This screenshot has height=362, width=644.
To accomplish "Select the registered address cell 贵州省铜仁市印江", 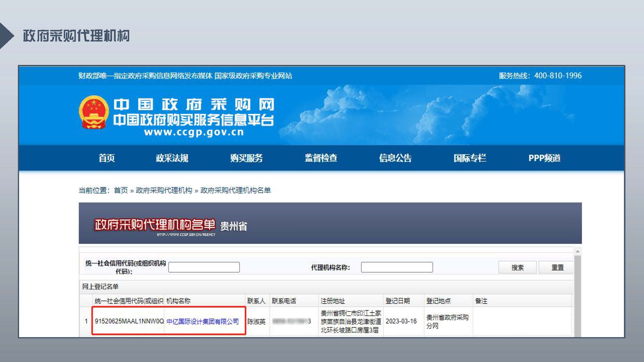I will pos(351,321).
